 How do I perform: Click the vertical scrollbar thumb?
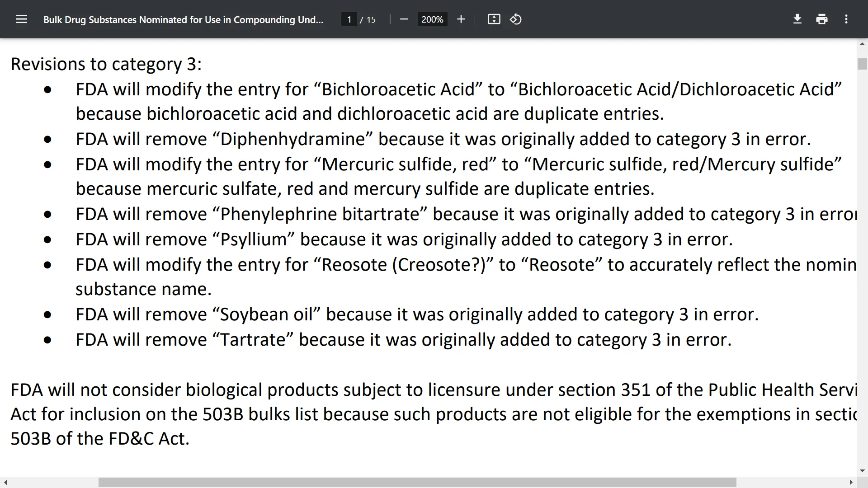tap(862, 64)
